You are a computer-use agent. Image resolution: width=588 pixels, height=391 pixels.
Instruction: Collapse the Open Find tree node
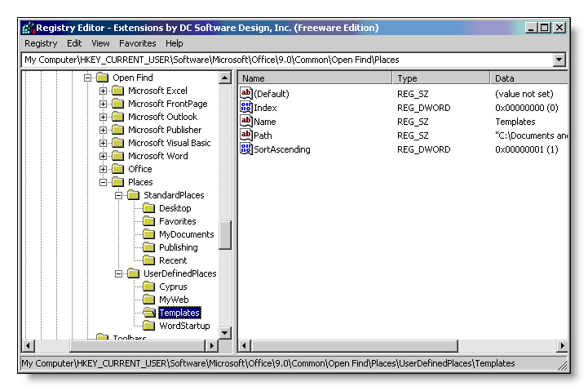[87, 78]
